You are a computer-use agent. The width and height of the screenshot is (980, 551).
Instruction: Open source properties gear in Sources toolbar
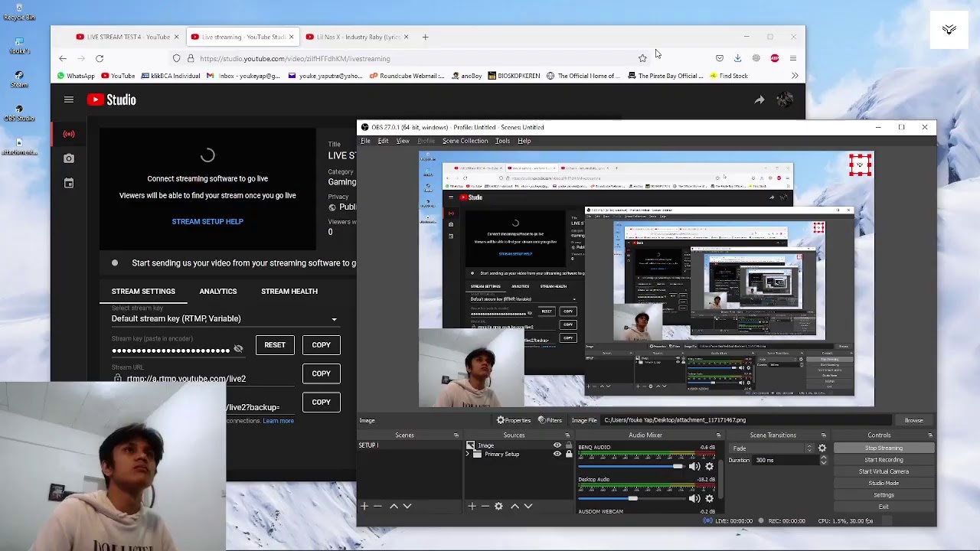point(498,506)
